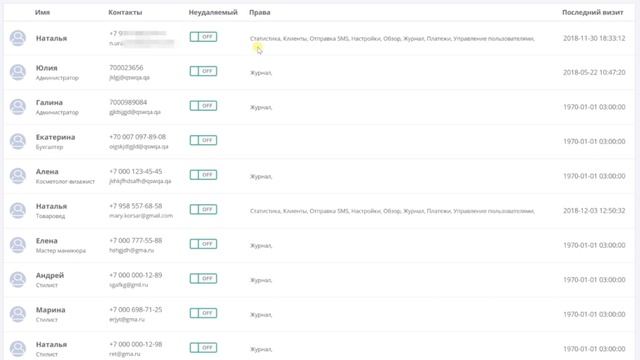Click the Неудаляемый column header
640x360 pixels.
pyautogui.click(x=213, y=12)
